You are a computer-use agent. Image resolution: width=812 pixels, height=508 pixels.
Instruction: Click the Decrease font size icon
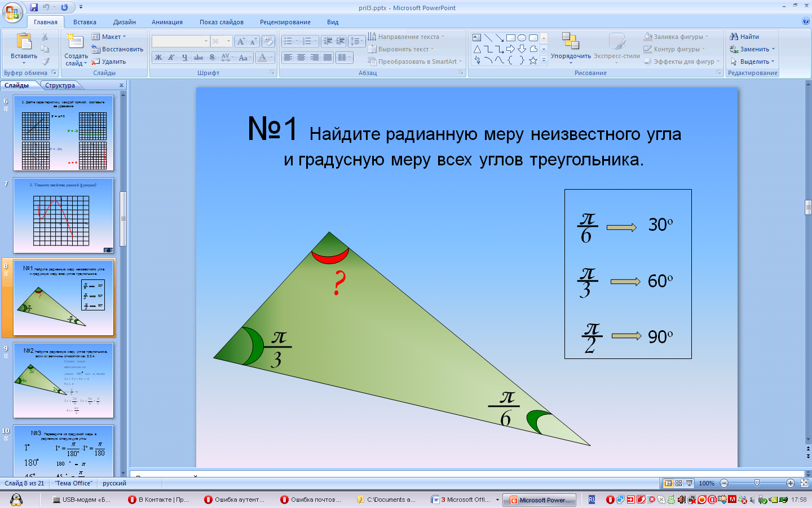click(x=253, y=42)
